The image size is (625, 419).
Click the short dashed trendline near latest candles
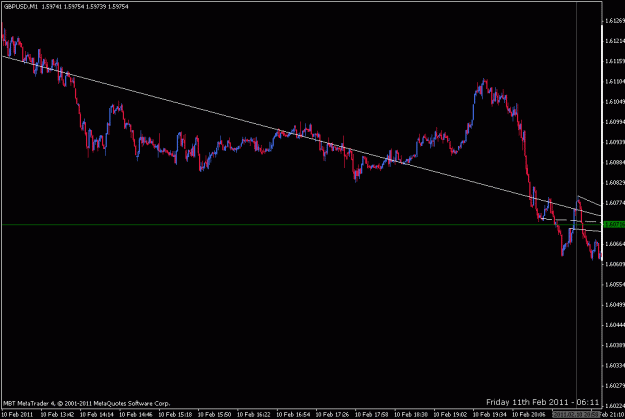click(x=571, y=220)
